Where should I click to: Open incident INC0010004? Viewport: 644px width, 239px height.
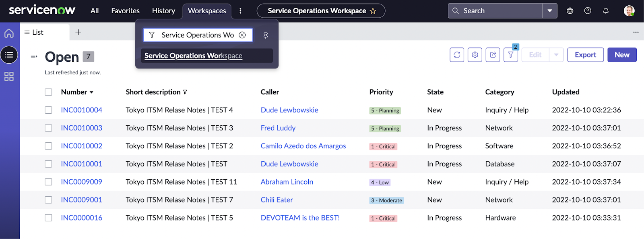point(82,110)
